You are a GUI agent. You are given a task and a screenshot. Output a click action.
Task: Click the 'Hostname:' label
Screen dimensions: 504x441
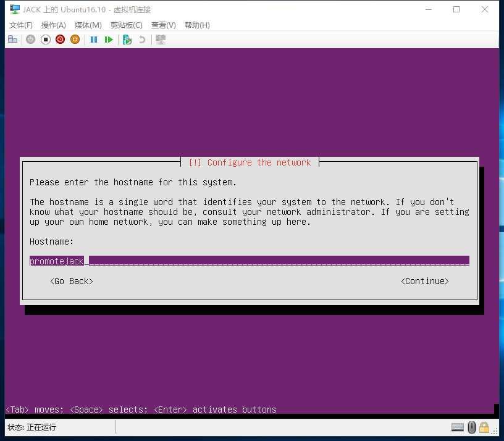(51, 241)
